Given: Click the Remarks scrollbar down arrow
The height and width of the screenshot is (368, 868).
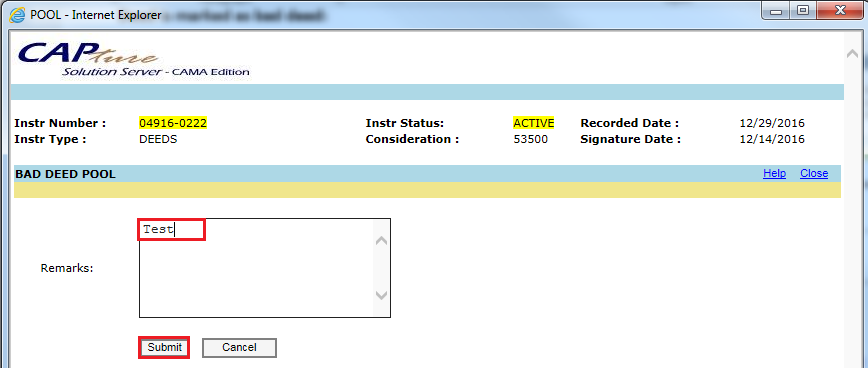Looking at the screenshot, I should click(381, 295).
